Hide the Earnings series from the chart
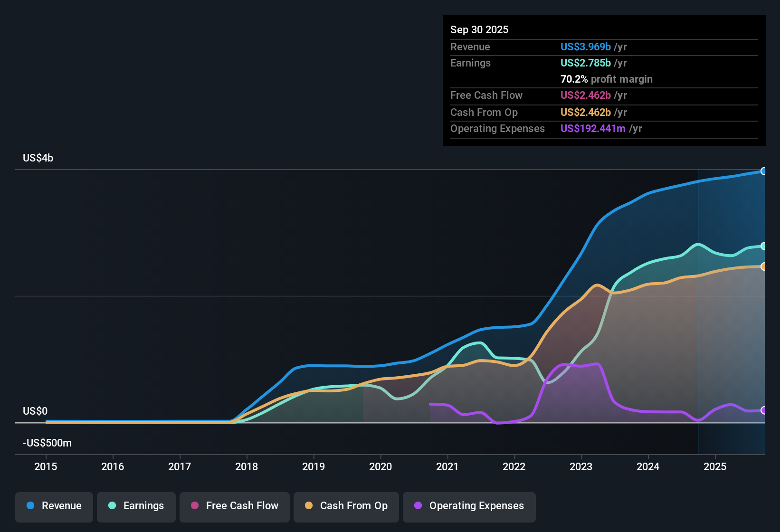The height and width of the screenshot is (532, 780). pos(136,506)
